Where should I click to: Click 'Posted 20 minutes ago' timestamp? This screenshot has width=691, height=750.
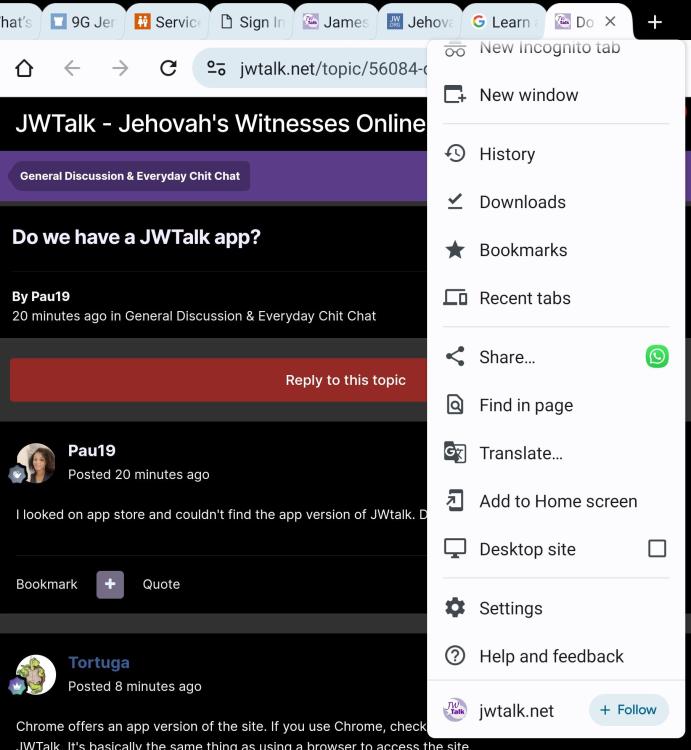(138, 474)
